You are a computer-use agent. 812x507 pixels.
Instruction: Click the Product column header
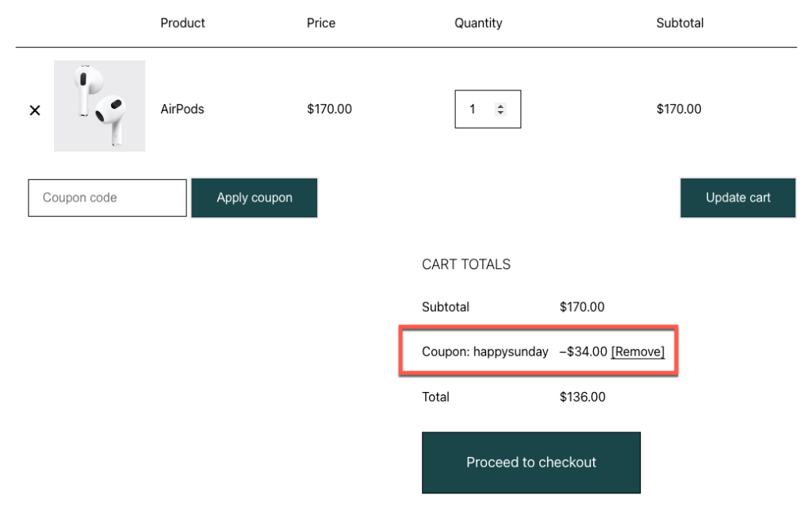pyautogui.click(x=182, y=23)
